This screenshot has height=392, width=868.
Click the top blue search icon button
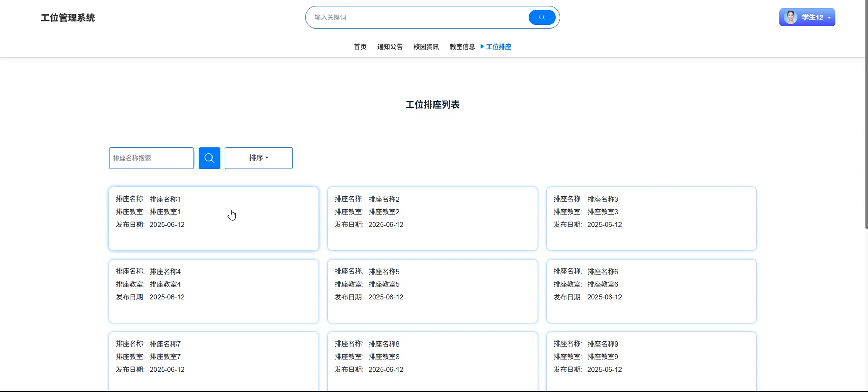click(x=542, y=17)
